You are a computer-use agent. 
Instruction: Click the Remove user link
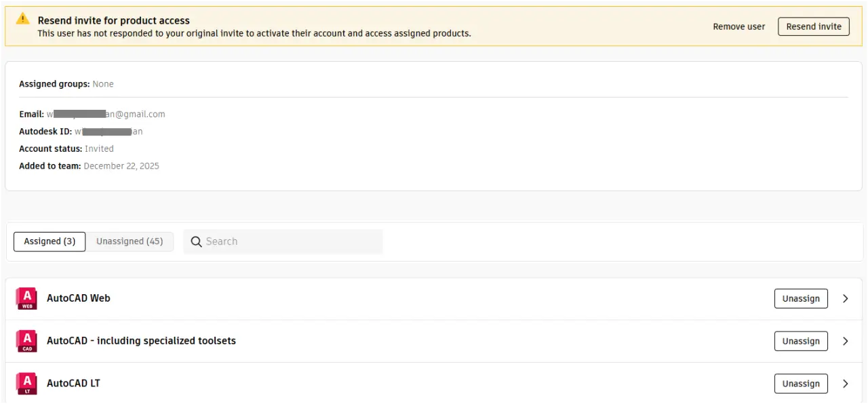pyautogui.click(x=739, y=26)
